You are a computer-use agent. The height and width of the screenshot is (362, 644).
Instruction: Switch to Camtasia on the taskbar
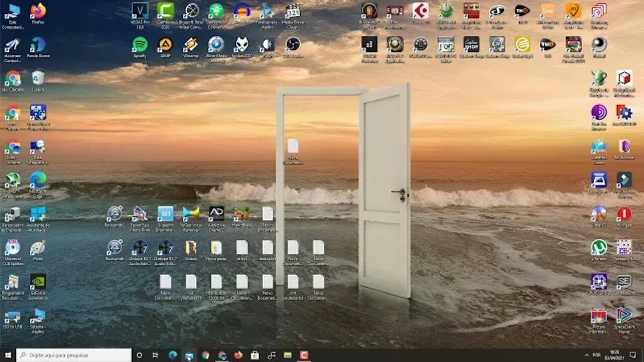click(x=304, y=355)
